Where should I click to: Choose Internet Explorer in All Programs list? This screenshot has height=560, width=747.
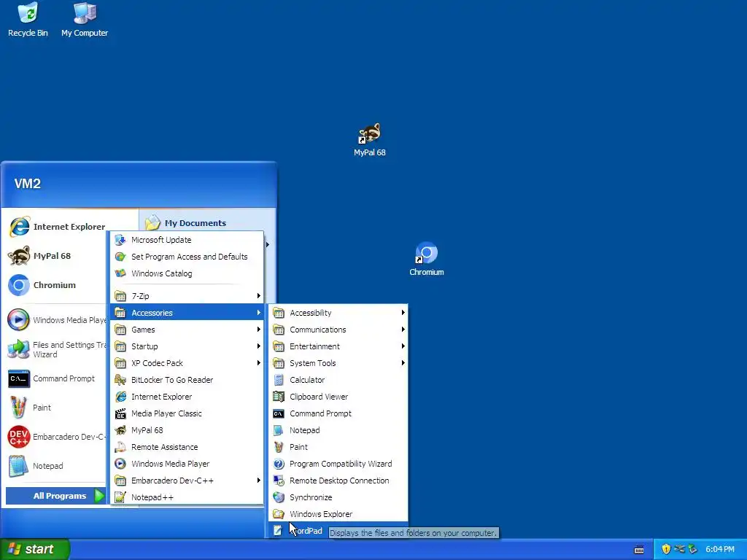click(x=187, y=397)
